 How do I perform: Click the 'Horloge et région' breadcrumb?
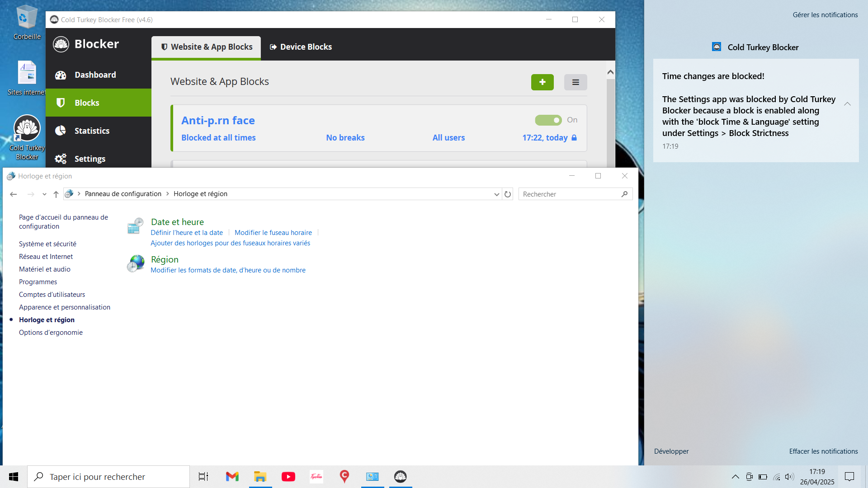pos(200,194)
